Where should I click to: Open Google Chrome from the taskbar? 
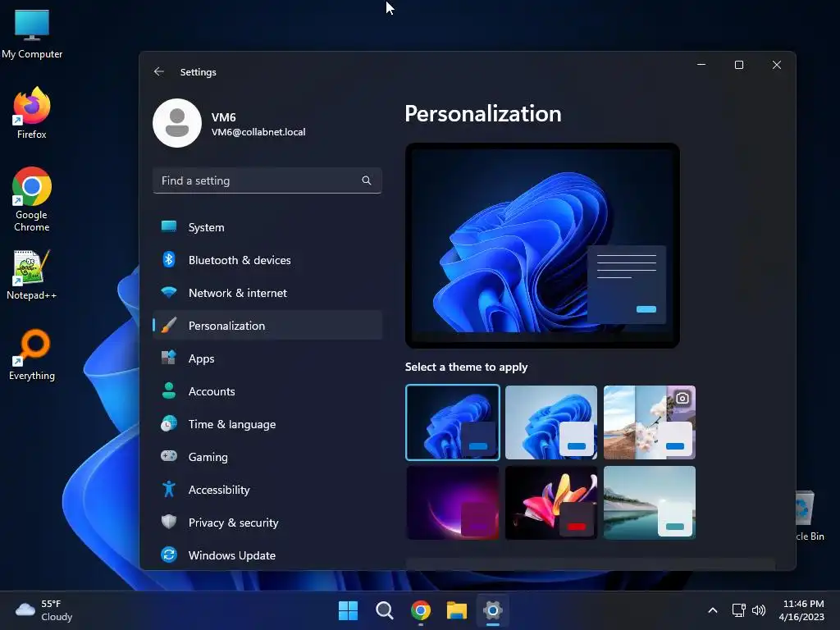click(x=421, y=610)
